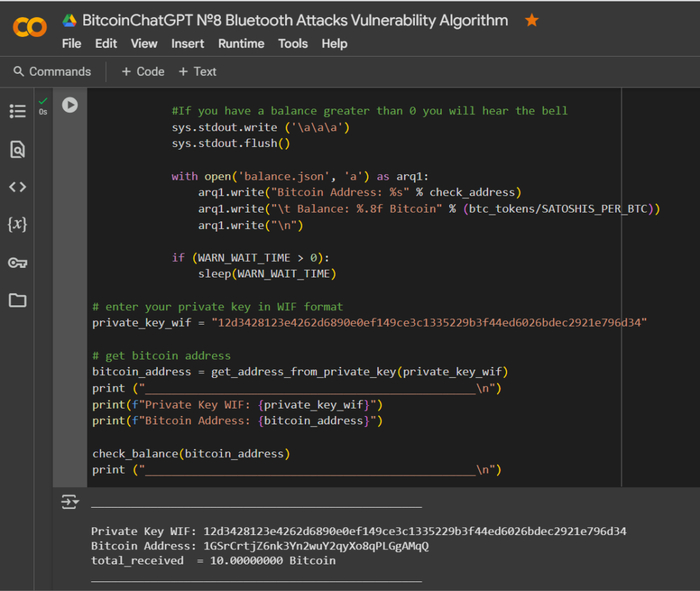Open the Help menu
700x591 pixels.
[334, 44]
